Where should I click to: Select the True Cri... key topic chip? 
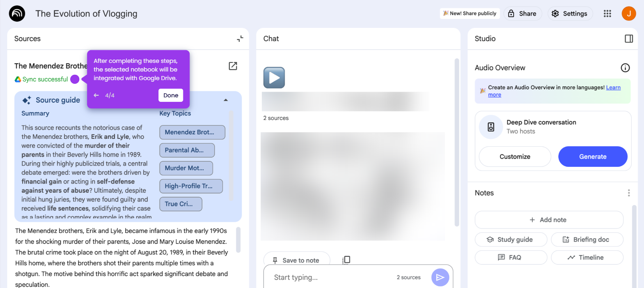pos(181,204)
